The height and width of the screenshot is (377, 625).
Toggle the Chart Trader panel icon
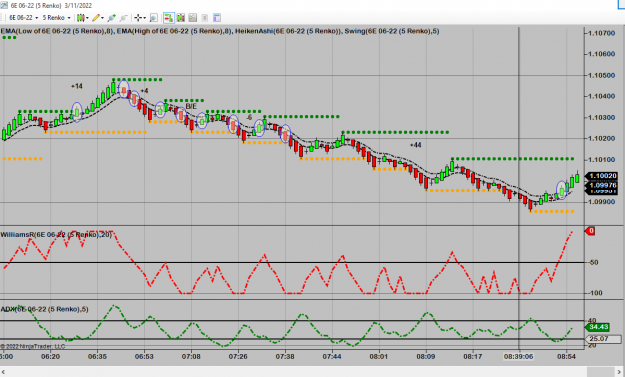169,18
